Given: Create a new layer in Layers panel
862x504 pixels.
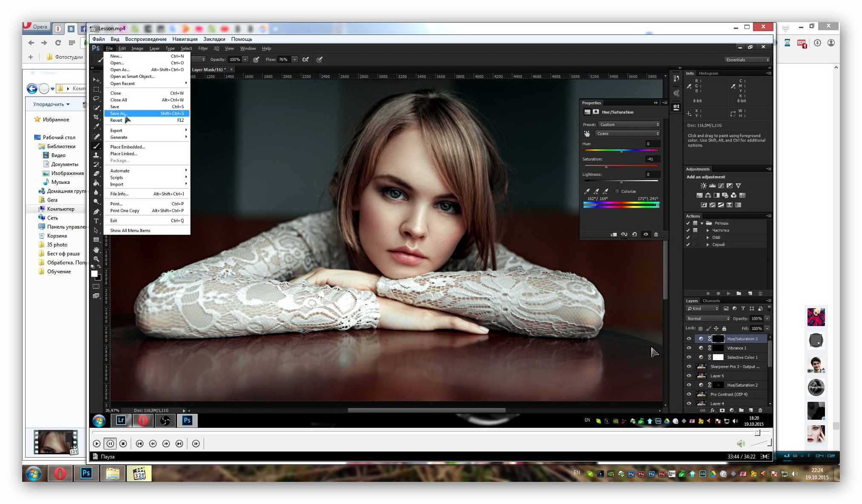Looking at the screenshot, I should pos(750,410).
